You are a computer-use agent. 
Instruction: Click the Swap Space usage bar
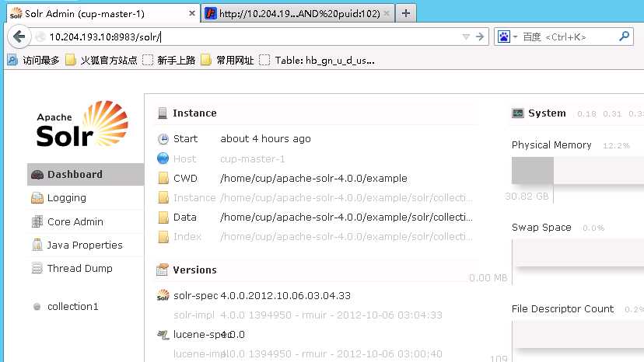[577, 252]
